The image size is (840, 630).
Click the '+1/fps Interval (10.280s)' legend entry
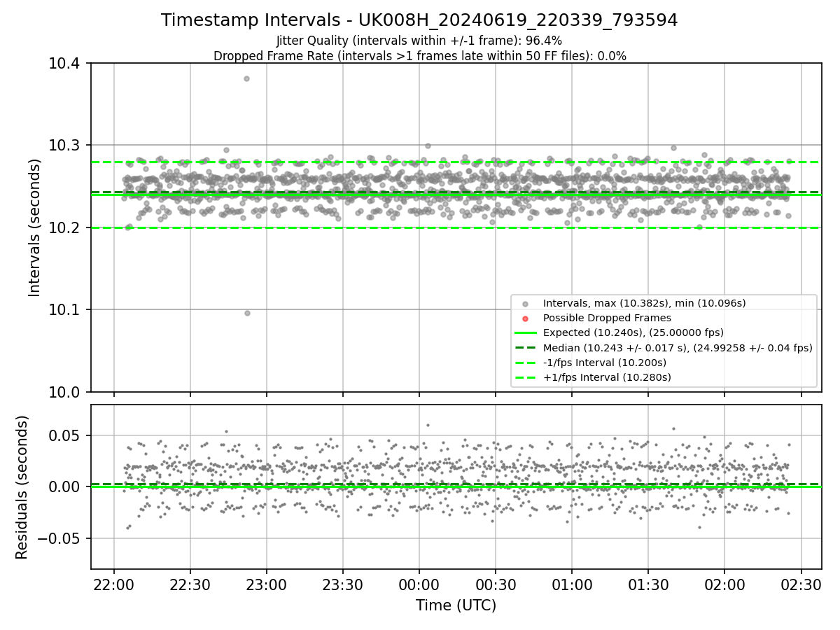pos(607,377)
